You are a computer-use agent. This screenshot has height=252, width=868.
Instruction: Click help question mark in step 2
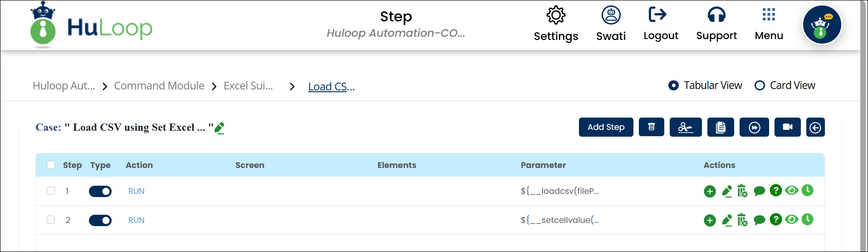(775, 219)
